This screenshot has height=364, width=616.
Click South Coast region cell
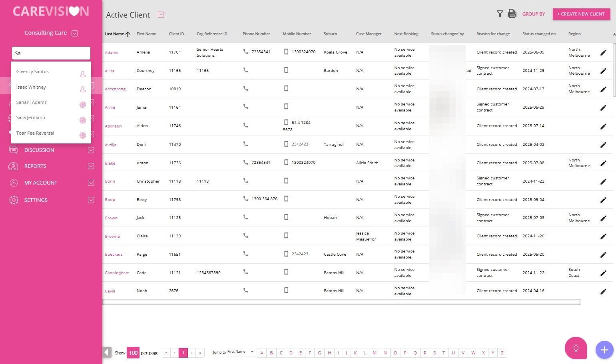(574, 273)
